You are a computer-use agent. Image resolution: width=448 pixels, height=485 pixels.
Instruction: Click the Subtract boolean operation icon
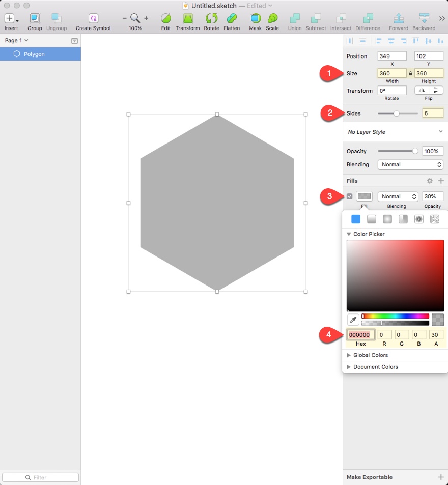coord(316,19)
